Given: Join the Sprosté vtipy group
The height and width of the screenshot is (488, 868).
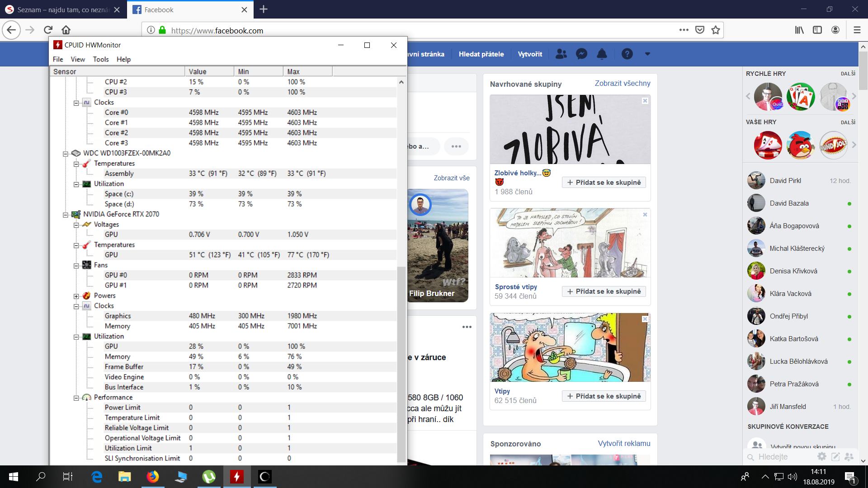Looking at the screenshot, I should (604, 291).
